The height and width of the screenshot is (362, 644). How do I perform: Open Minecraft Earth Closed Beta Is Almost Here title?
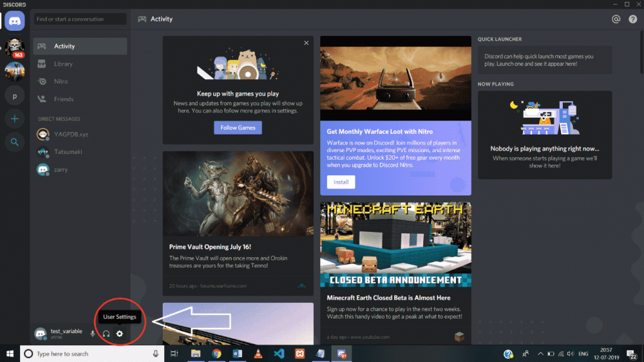pos(389,297)
